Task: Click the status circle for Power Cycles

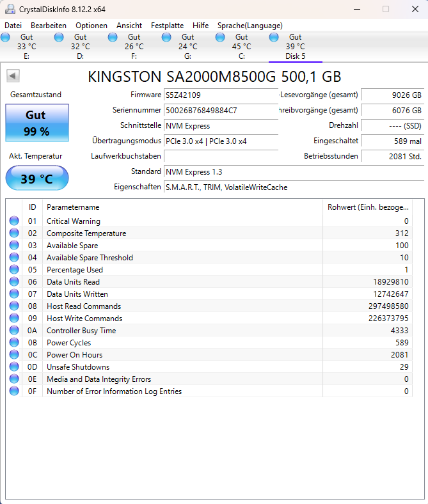Action: tap(14, 342)
